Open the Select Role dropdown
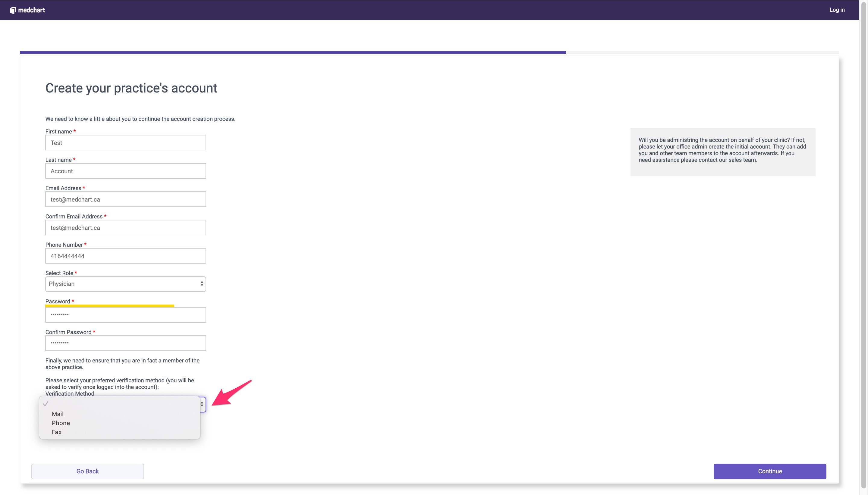The width and height of the screenshot is (868, 495). pos(122,284)
